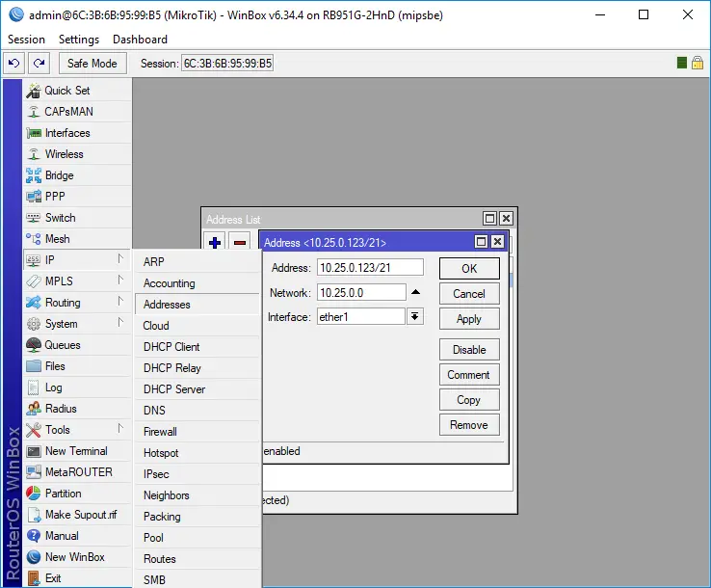This screenshot has width=711, height=588.
Task: Select DHCP Relay from the IP submenu
Action: tap(197, 368)
